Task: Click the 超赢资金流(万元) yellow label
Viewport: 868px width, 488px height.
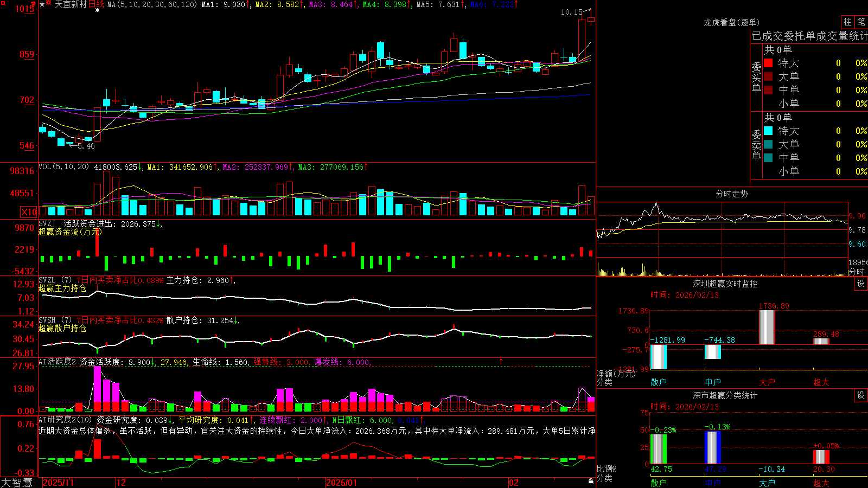Action: coord(69,232)
